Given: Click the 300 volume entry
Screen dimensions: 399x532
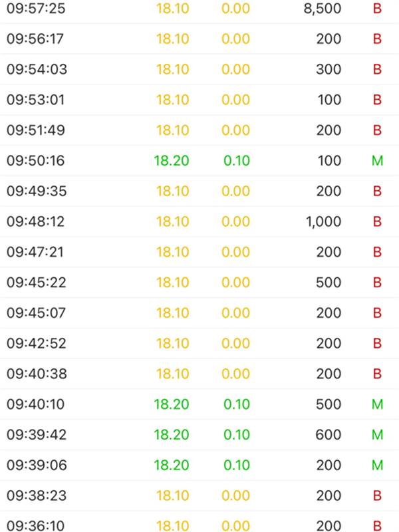Looking at the screenshot, I should click(329, 70).
